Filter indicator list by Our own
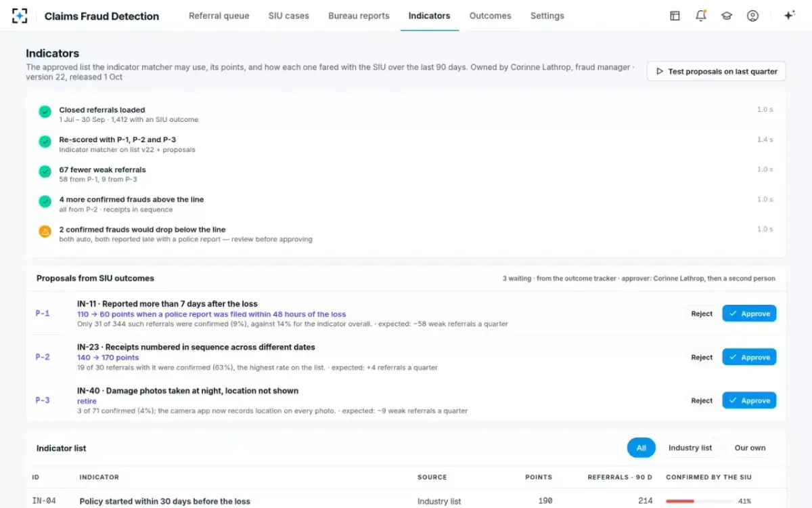The image size is (812, 508). click(x=750, y=448)
